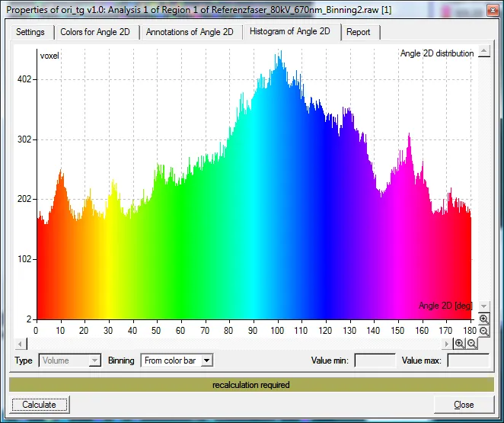504x423 pixels.
Task: Zoom in on the vertical axis
Action: 483,319
